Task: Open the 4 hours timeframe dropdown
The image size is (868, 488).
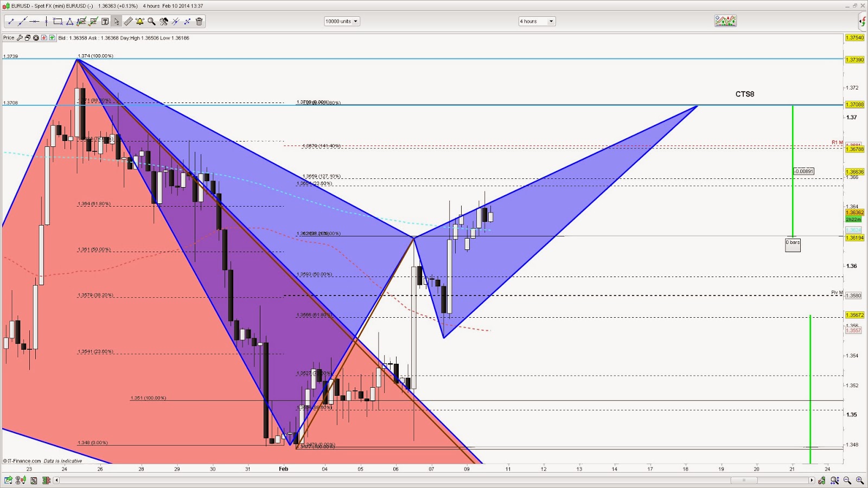Action: [537, 21]
